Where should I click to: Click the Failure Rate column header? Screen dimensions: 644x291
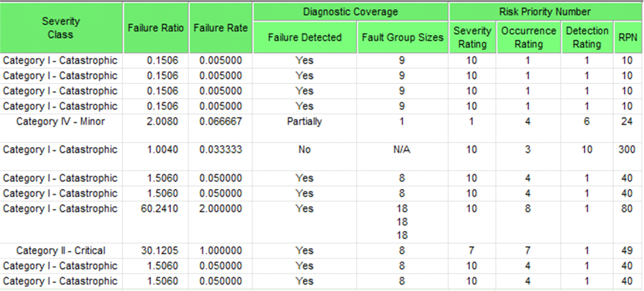coord(221,28)
